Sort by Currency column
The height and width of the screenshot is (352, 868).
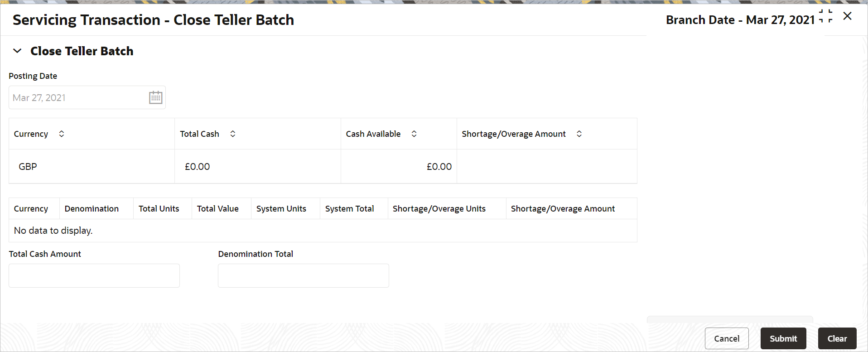[62, 134]
